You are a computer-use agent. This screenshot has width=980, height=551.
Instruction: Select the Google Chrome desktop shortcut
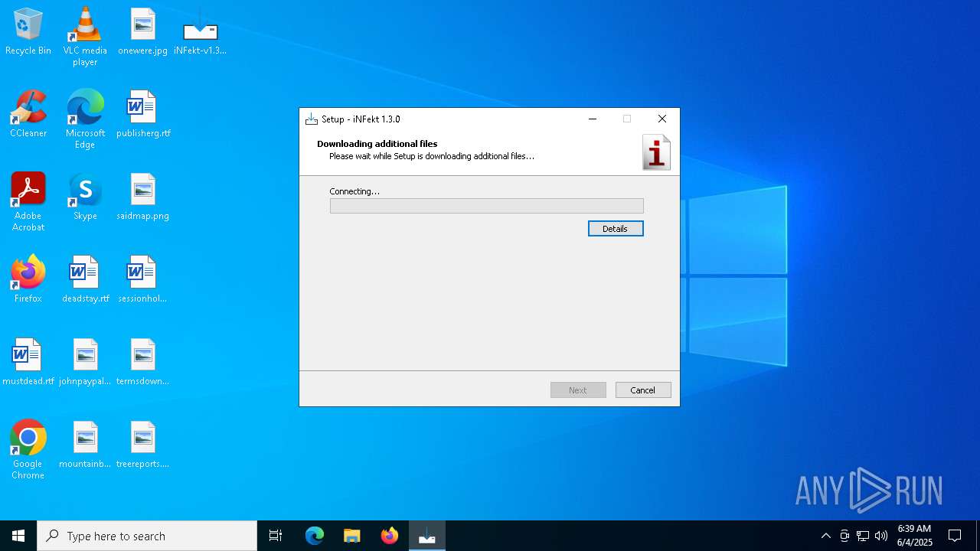(28, 449)
